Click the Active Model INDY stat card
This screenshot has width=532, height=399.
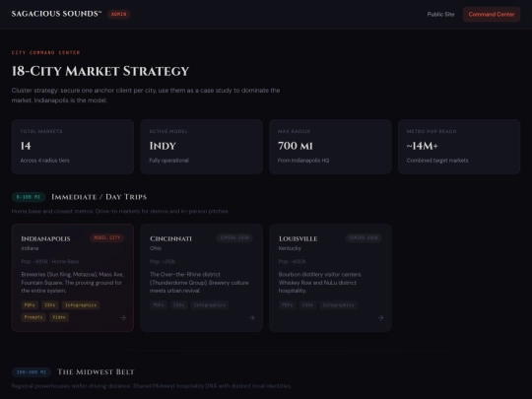click(202, 147)
